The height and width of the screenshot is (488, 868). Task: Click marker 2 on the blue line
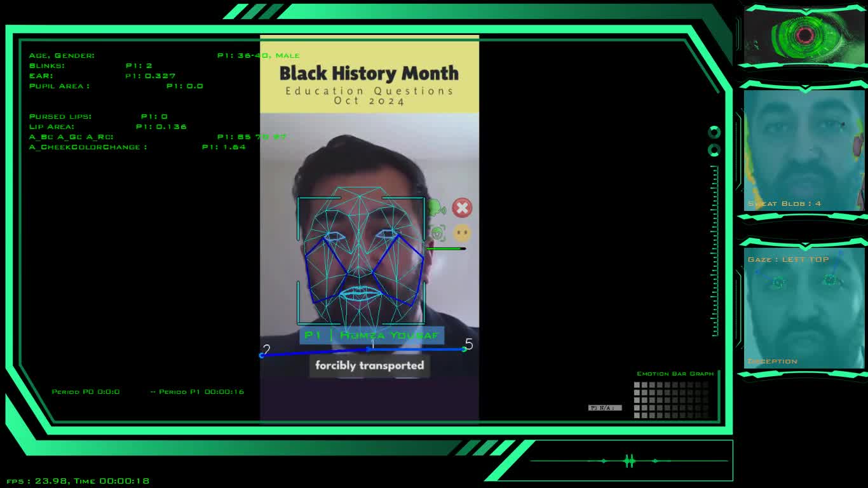(x=262, y=355)
